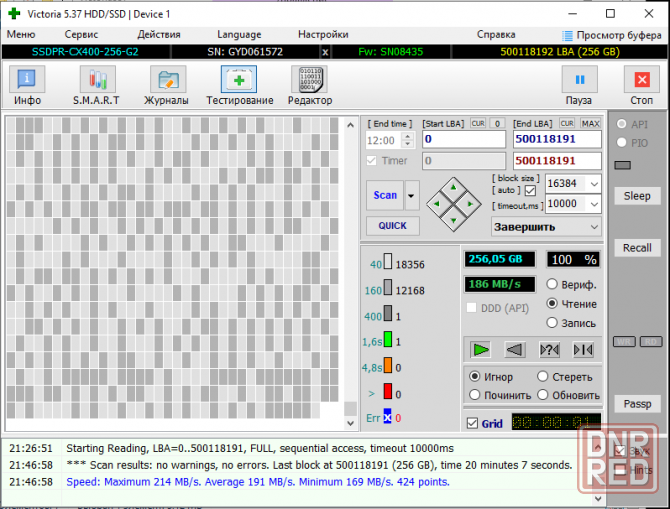Screen dimensions: 670x509
Task: Expand the block size 16384 dropdown
Action: [594, 184]
